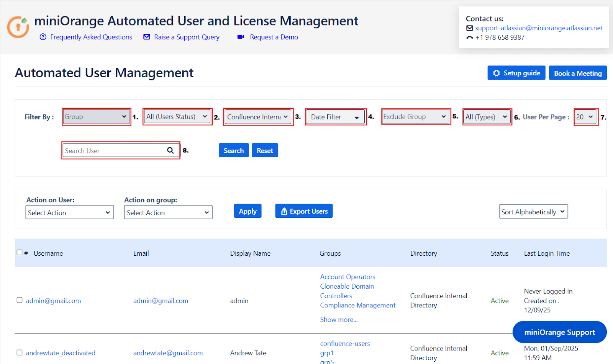613x364 pixels.
Task: Expand the Date Filter dropdown
Action: tap(335, 117)
